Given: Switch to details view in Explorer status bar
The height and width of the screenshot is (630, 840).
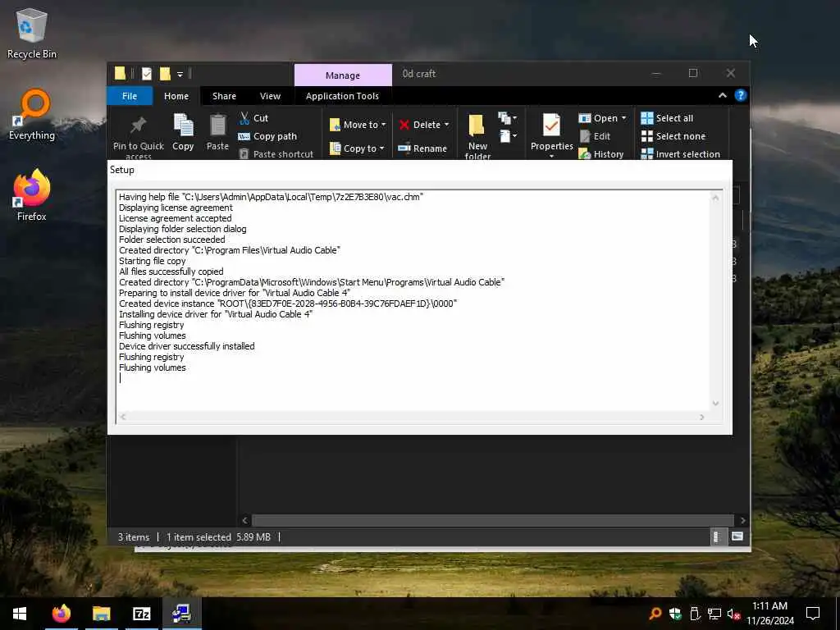Looking at the screenshot, I should click(716, 536).
